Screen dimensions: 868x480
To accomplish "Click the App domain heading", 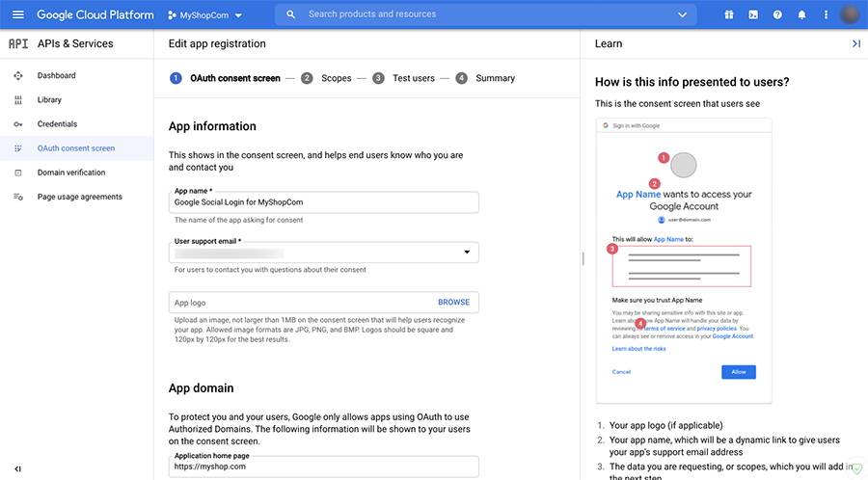I will 201,388.
